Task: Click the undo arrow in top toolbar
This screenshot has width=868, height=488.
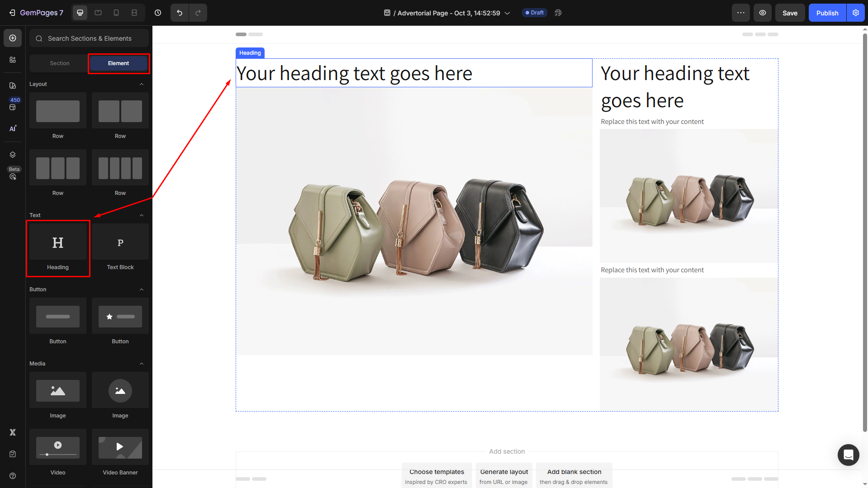Action: (x=180, y=13)
